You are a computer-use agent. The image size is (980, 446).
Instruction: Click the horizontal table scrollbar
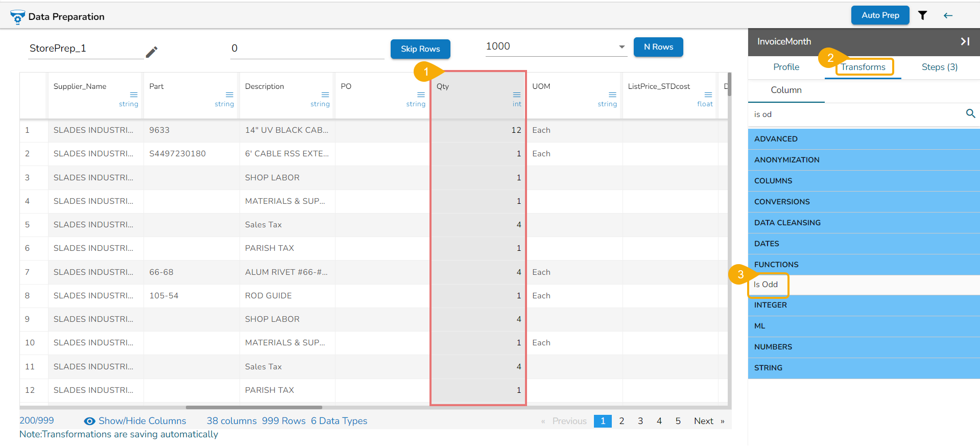254,407
